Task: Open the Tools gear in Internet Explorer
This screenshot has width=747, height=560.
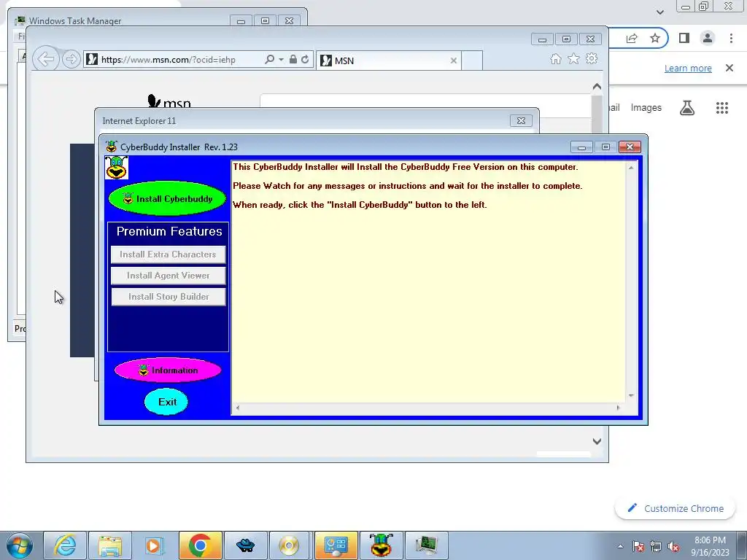Action: (x=592, y=58)
